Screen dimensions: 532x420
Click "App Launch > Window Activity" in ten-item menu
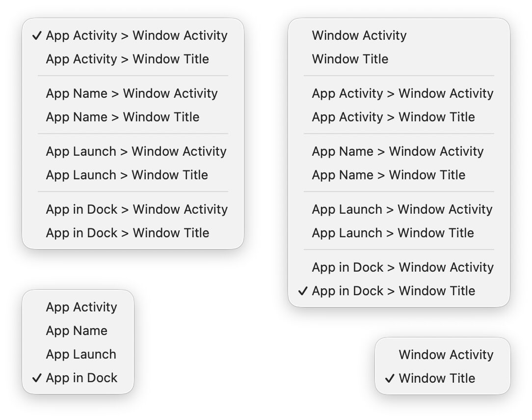click(x=402, y=209)
